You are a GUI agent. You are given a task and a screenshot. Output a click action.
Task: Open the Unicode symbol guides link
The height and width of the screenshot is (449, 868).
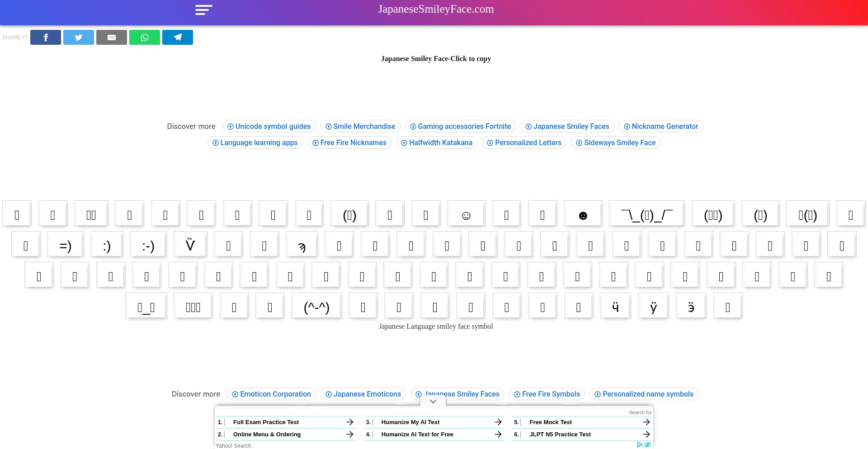(269, 127)
